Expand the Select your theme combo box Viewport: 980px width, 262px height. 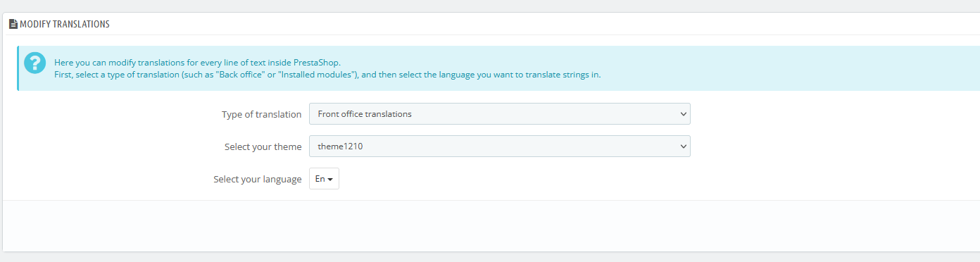coord(500,146)
